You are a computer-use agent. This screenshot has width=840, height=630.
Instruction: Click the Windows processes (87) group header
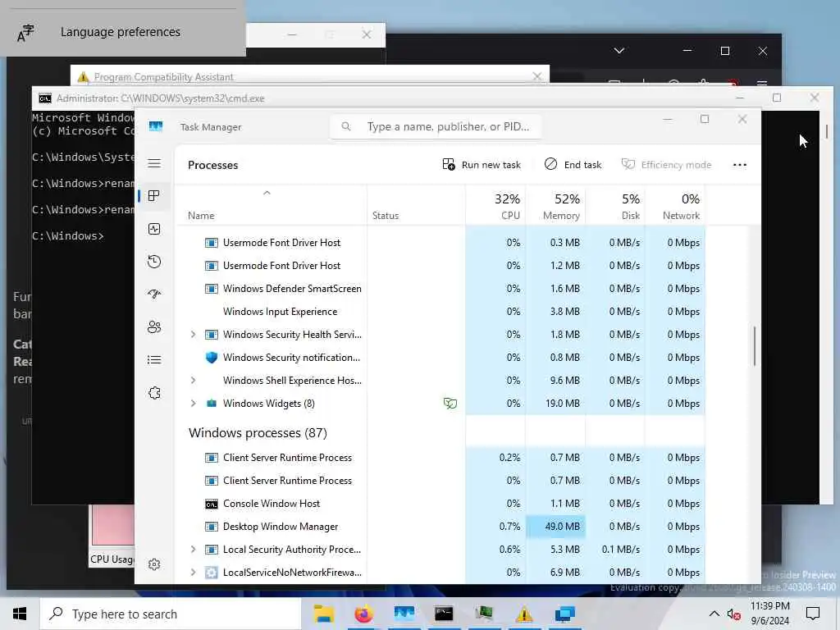pos(258,433)
